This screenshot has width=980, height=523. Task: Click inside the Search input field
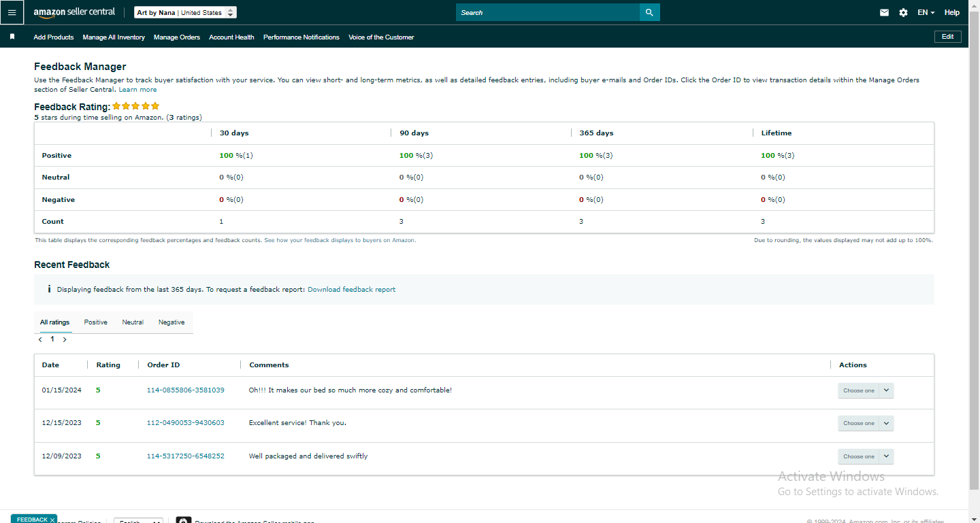pos(547,12)
